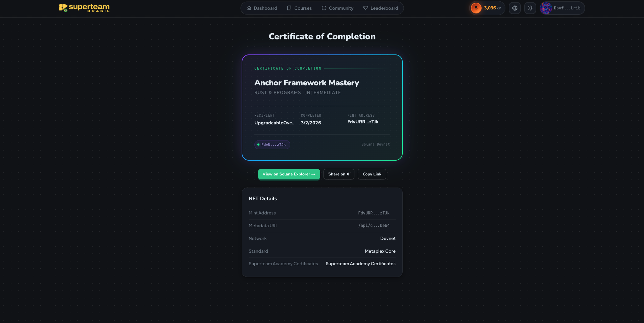Click the 3,036 XP counter
Viewport: 644px width, 323px height.
pyautogui.click(x=492, y=8)
